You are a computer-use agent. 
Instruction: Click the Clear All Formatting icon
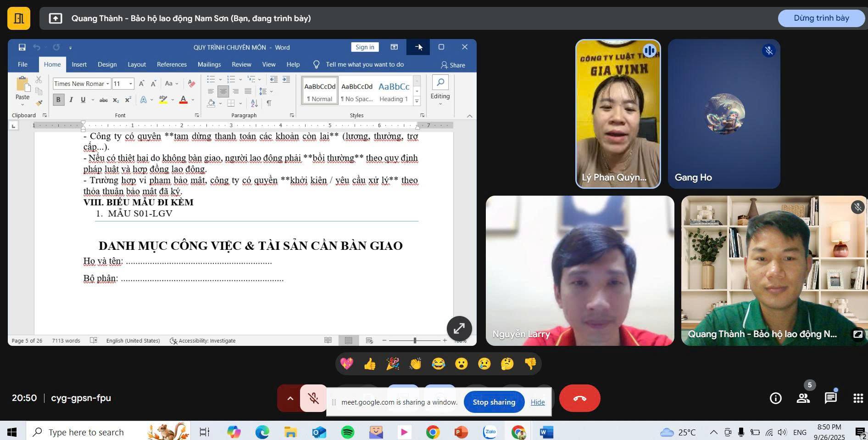(191, 84)
